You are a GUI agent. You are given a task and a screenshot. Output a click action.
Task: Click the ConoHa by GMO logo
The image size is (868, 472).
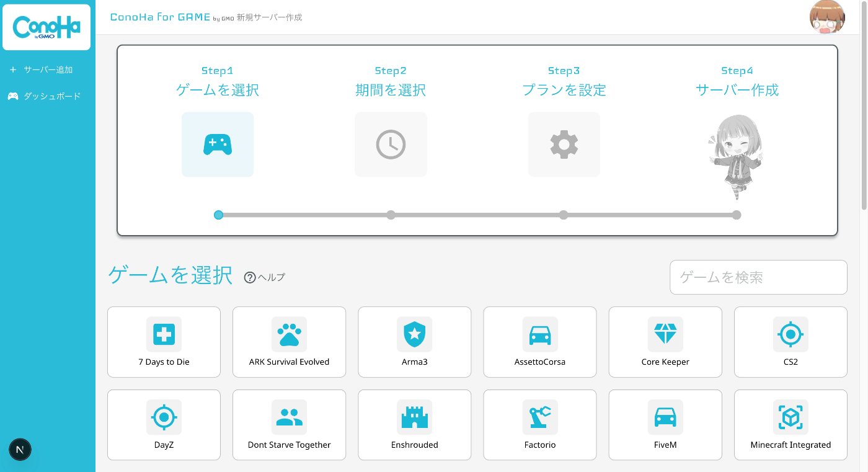click(46, 27)
